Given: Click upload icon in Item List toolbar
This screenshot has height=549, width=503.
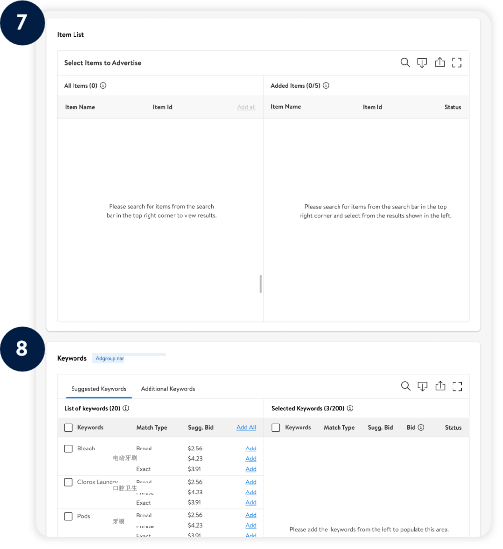Looking at the screenshot, I should pos(440,62).
